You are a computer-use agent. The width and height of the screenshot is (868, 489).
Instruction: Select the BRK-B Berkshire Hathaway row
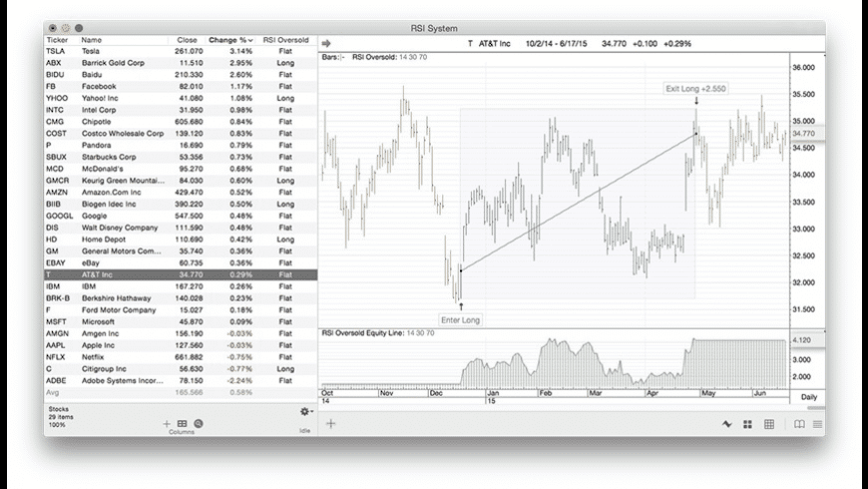[181, 298]
